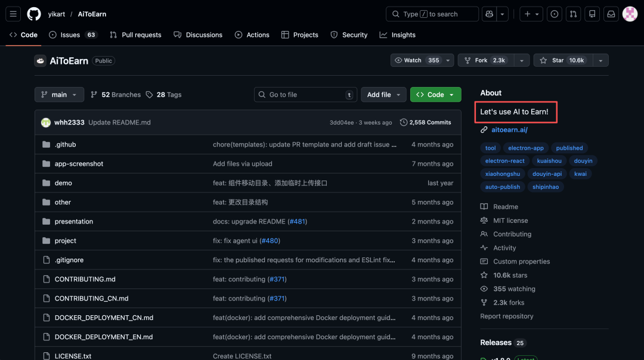The width and height of the screenshot is (644, 360).
Task: Open the green Code dropdown
Action: 435,95
